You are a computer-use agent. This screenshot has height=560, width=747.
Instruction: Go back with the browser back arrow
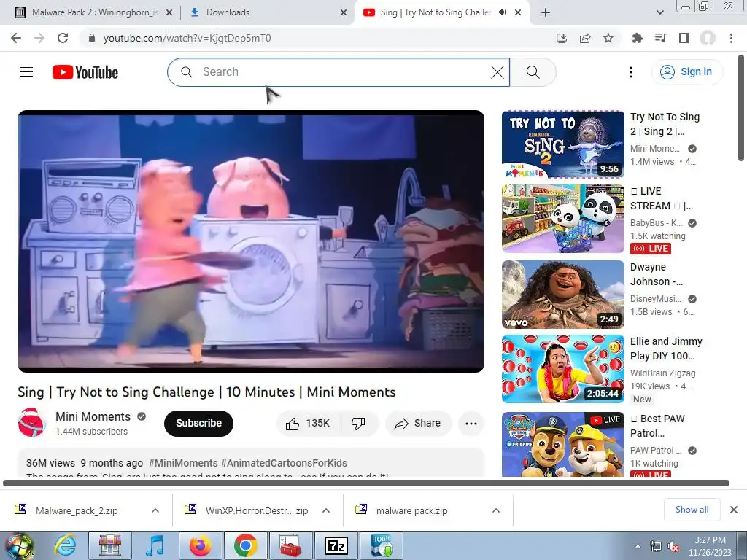click(x=16, y=38)
